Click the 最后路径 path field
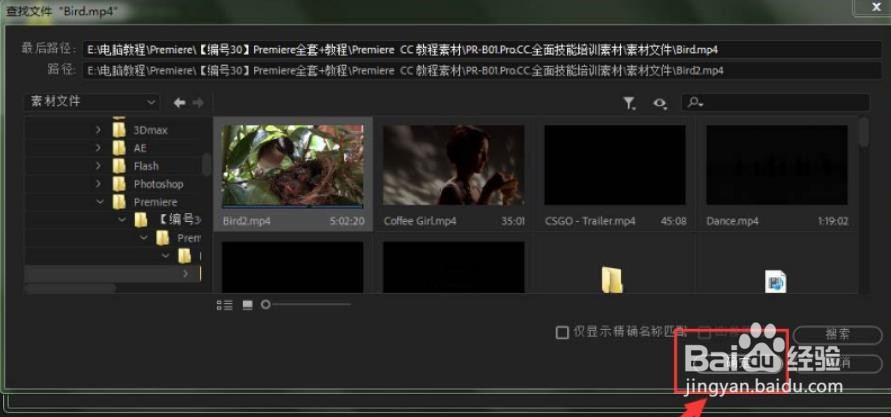891x417 pixels. click(482, 49)
